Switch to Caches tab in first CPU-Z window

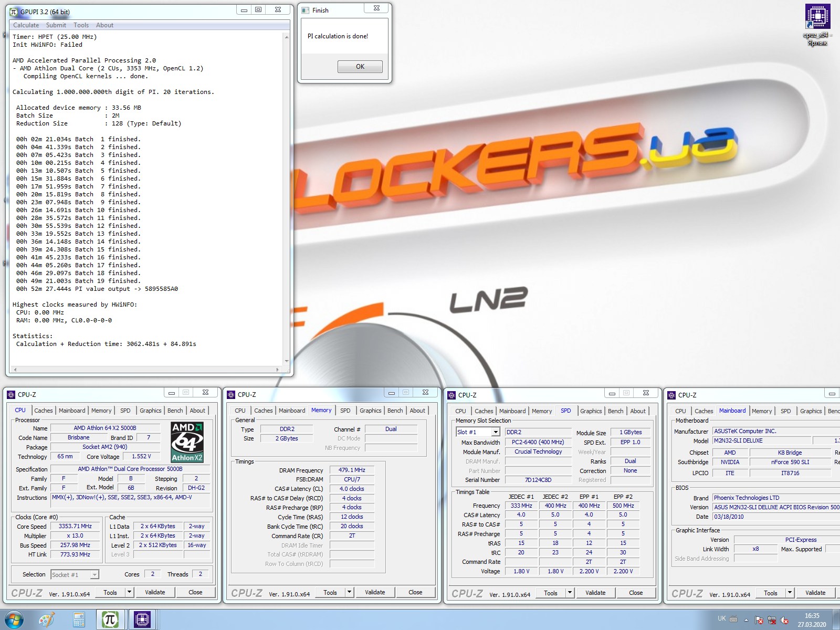[44, 411]
